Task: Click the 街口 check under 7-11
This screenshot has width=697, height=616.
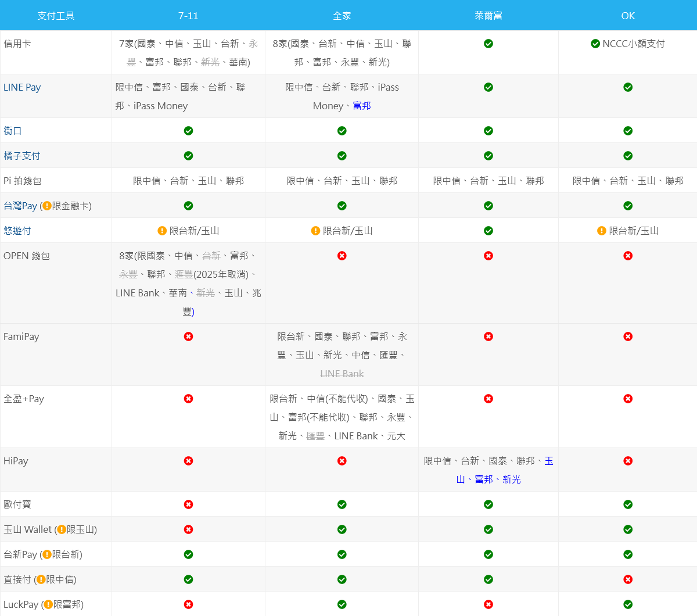Action: [x=188, y=131]
